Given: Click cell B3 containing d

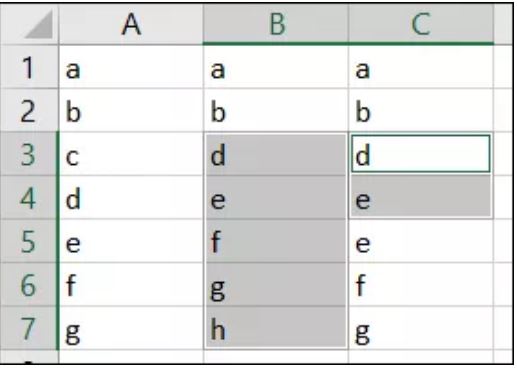Looking at the screenshot, I should (x=276, y=154).
